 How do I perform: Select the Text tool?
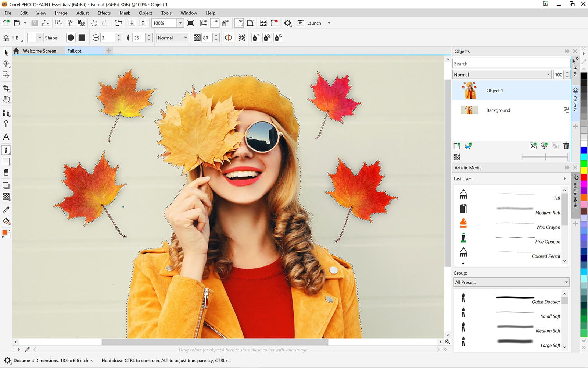coord(6,137)
